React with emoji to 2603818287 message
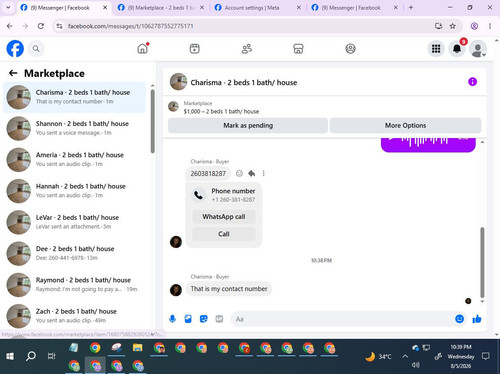This screenshot has width=500, height=374. [239, 173]
